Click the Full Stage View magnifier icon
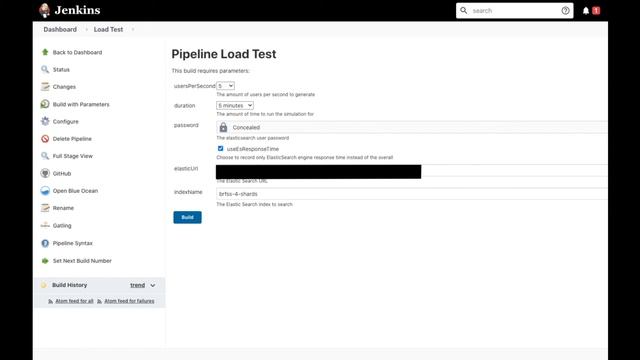The width and height of the screenshot is (640, 360). [x=45, y=156]
